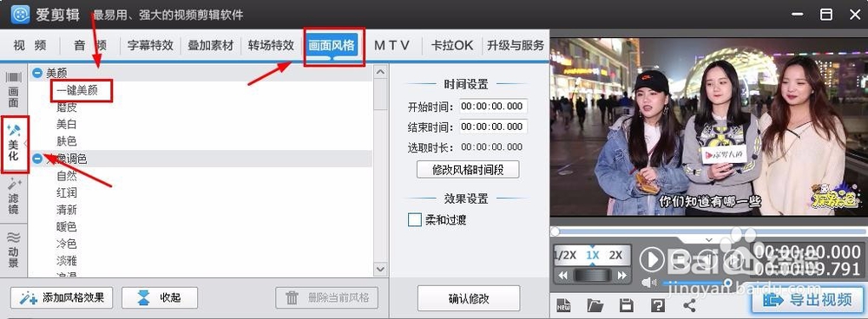Click the video preview frame
This screenshot has width=868, height=319.
708,127
